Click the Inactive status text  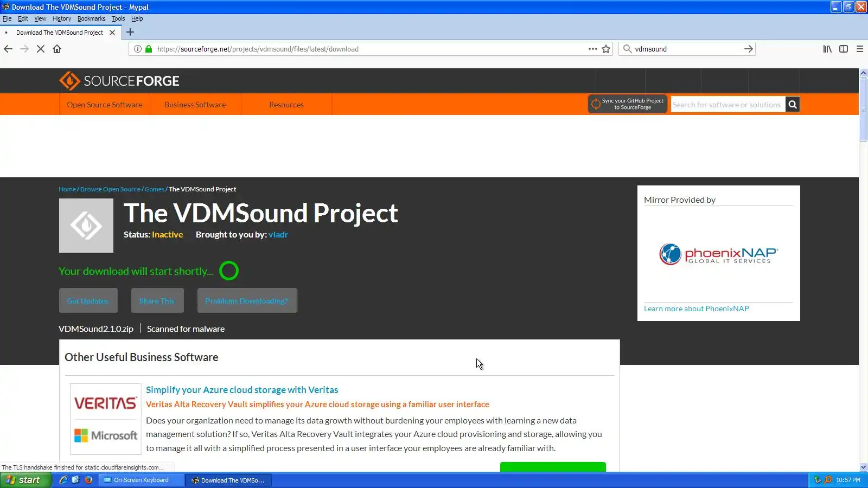click(168, 235)
